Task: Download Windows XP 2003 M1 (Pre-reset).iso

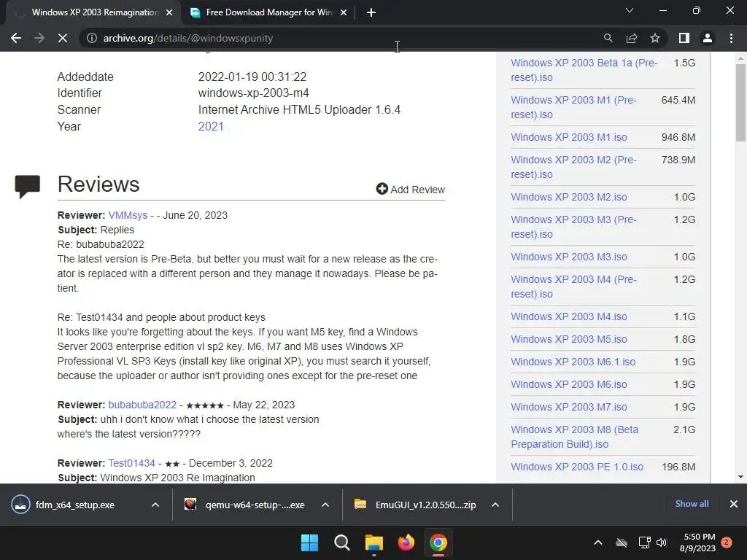Action: [x=573, y=107]
